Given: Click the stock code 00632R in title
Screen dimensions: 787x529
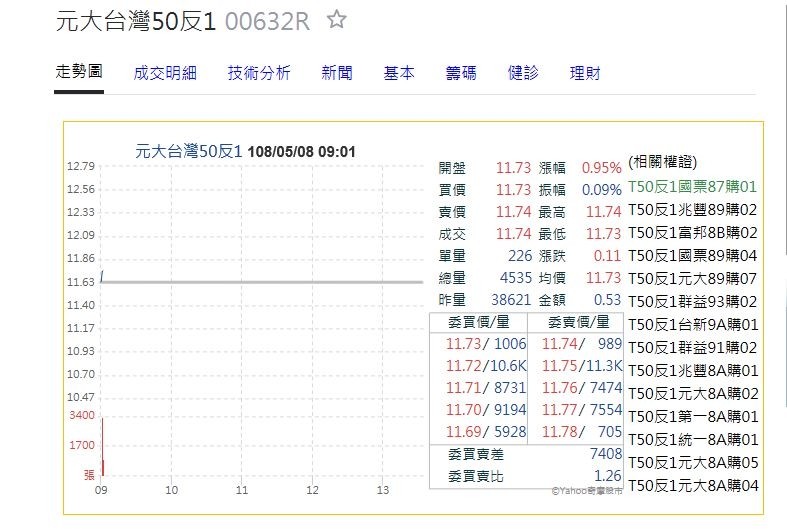Looking at the screenshot, I should tap(267, 22).
